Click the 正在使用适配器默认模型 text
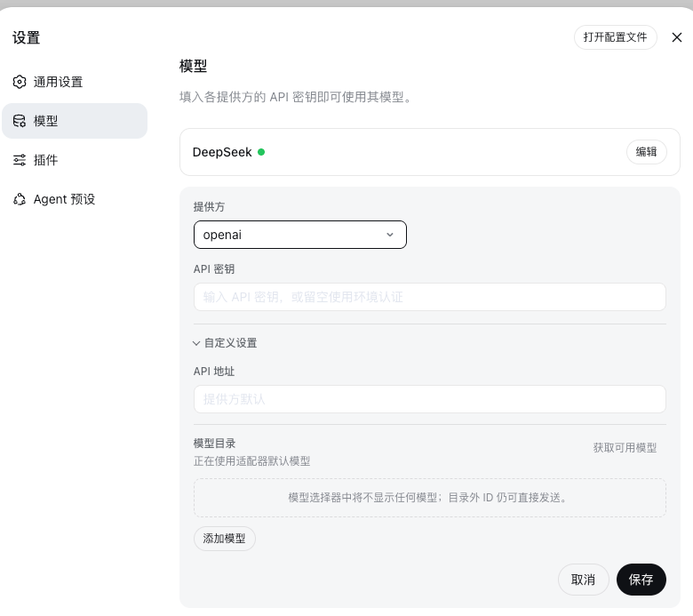 click(x=251, y=461)
